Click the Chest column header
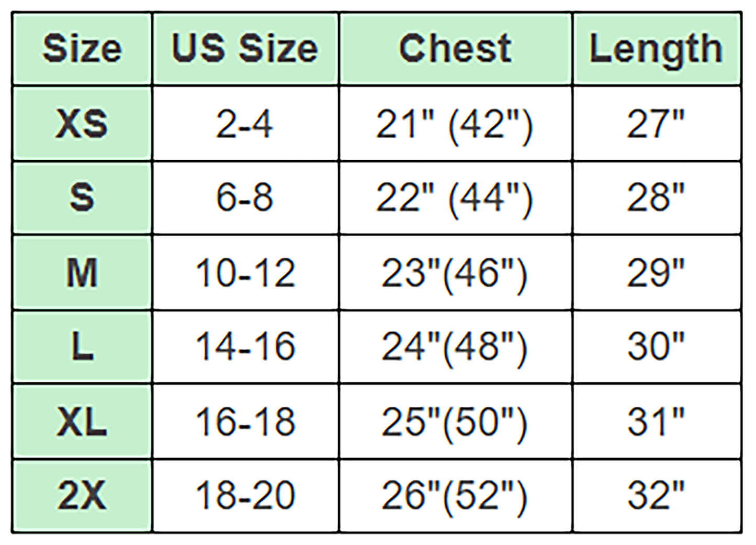The image size is (756, 545). 455,49
